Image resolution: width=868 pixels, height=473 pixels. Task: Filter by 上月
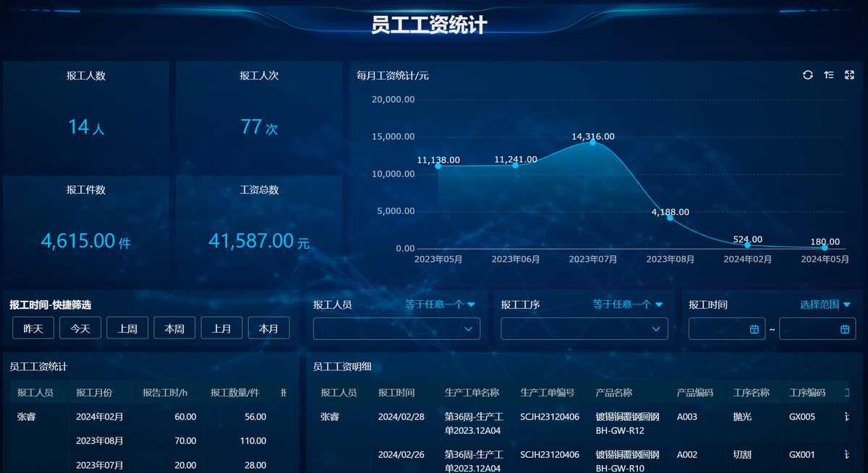tap(221, 328)
